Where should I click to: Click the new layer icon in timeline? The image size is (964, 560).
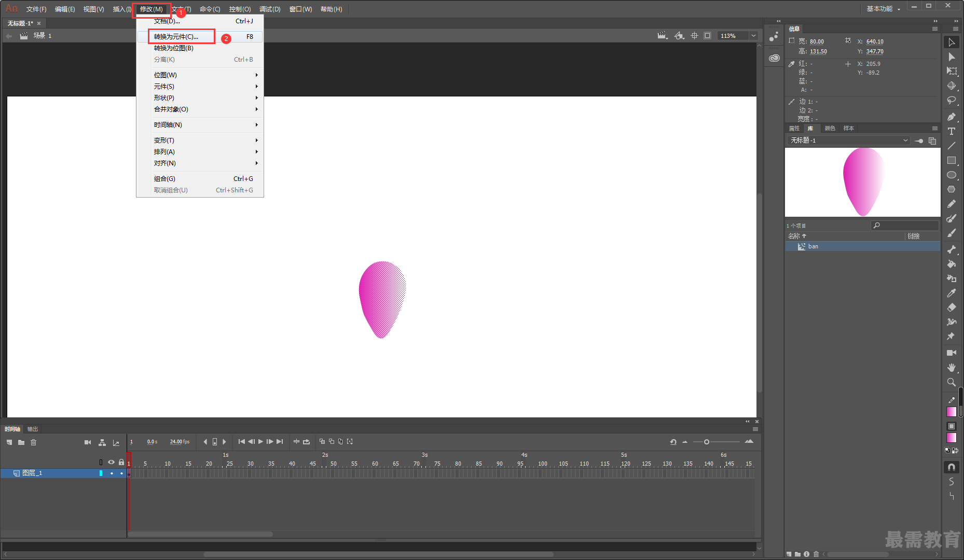(9, 442)
